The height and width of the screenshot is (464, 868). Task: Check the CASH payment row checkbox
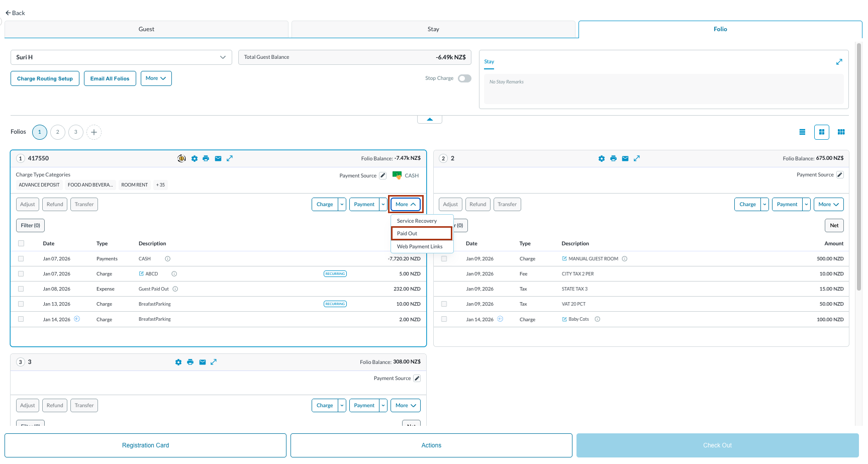(x=21, y=259)
